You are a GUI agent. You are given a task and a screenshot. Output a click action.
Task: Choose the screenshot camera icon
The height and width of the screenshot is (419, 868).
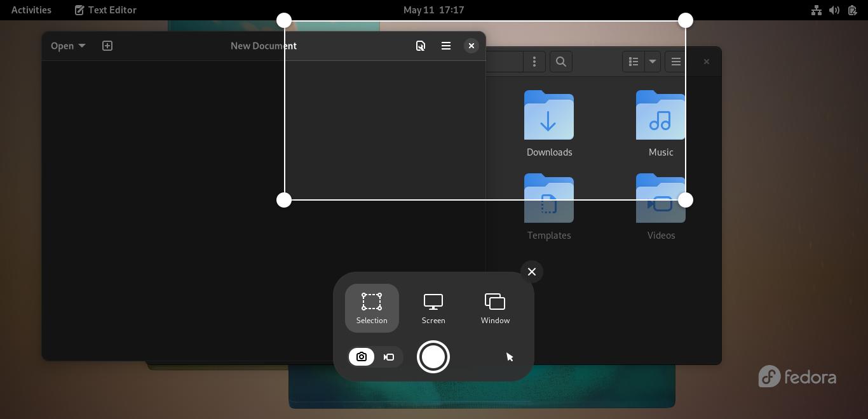pos(362,357)
